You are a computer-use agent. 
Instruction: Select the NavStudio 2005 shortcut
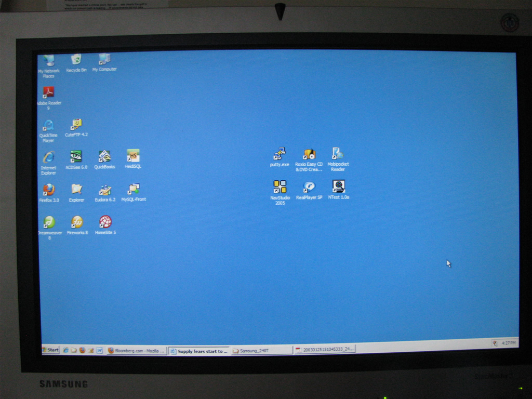(280, 192)
